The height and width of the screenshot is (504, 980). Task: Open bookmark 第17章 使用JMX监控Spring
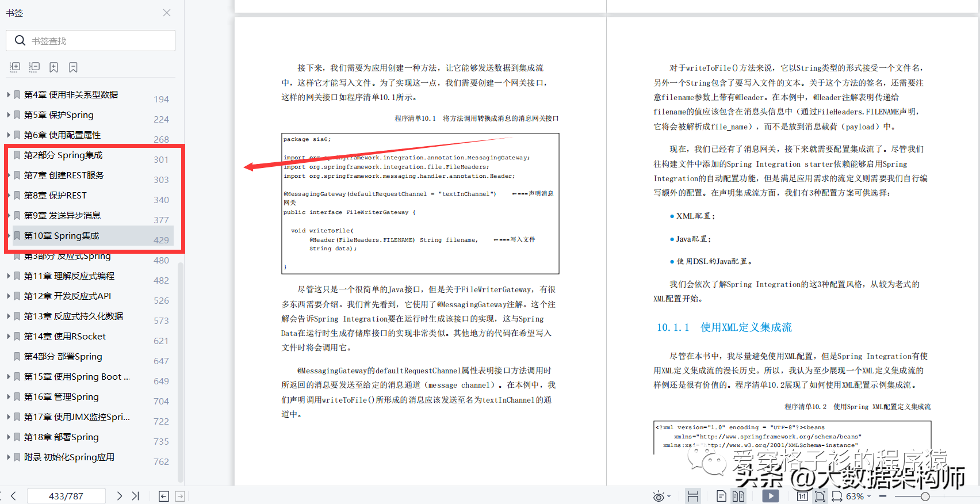[x=76, y=417]
